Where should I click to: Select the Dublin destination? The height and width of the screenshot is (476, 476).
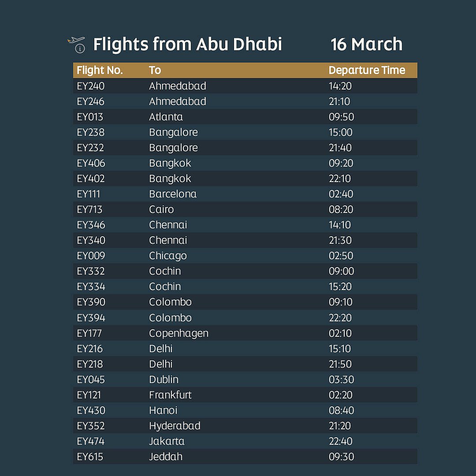pos(164,379)
